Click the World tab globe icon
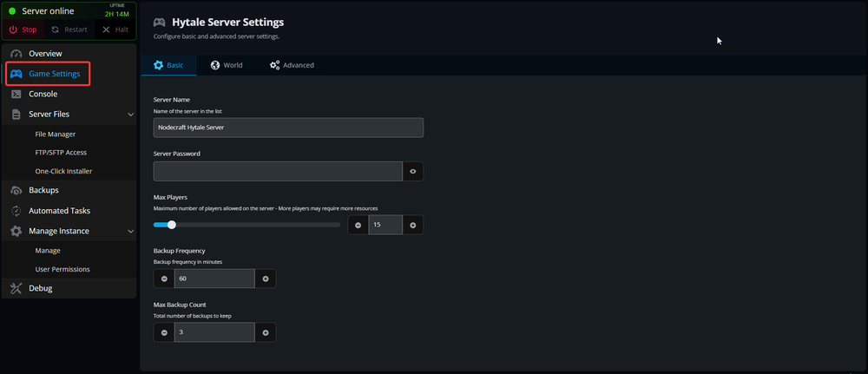The image size is (868, 374). [215, 65]
